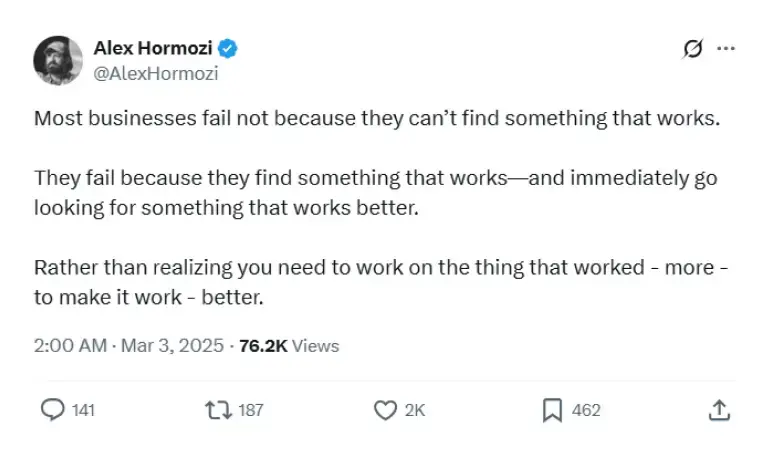772x457 pixels.
Task: Click the 187 reposts count
Action: (x=251, y=410)
